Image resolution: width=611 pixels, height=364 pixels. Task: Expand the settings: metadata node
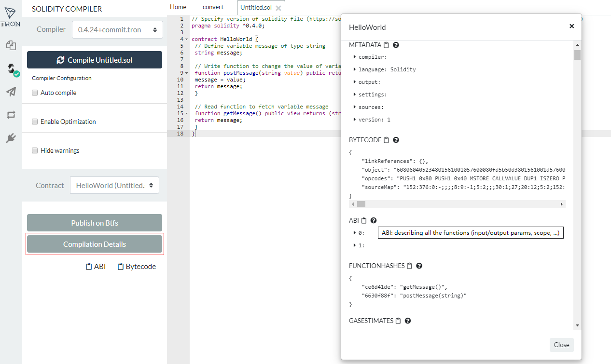pos(355,94)
